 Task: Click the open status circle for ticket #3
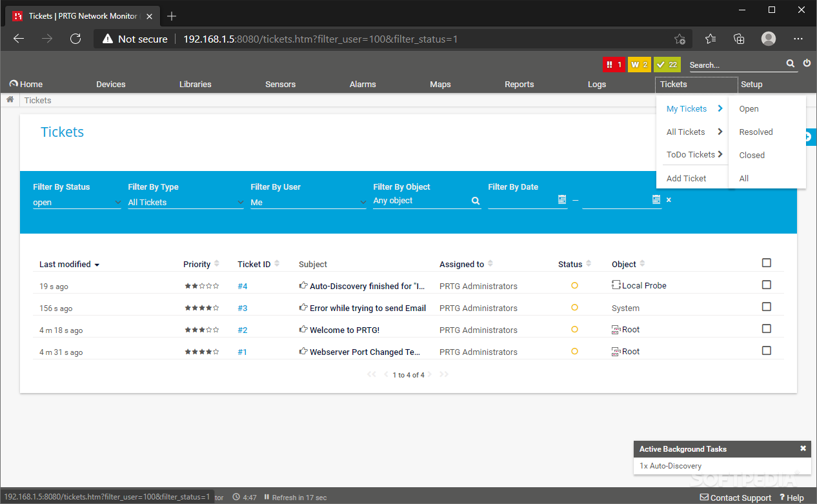pyautogui.click(x=574, y=307)
